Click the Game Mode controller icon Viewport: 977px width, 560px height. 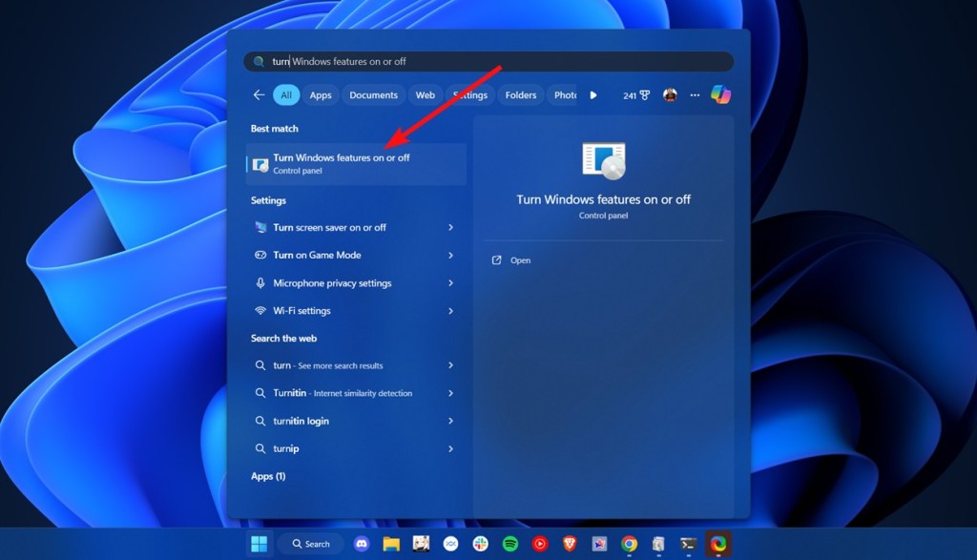[260, 255]
